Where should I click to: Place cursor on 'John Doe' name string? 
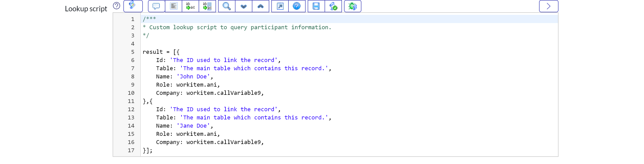pyautogui.click(x=193, y=77)
